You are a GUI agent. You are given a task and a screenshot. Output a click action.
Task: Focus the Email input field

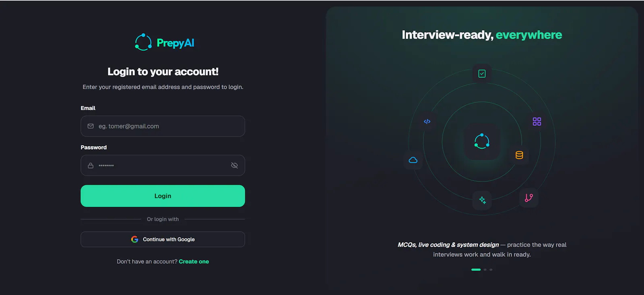point(163,126)
